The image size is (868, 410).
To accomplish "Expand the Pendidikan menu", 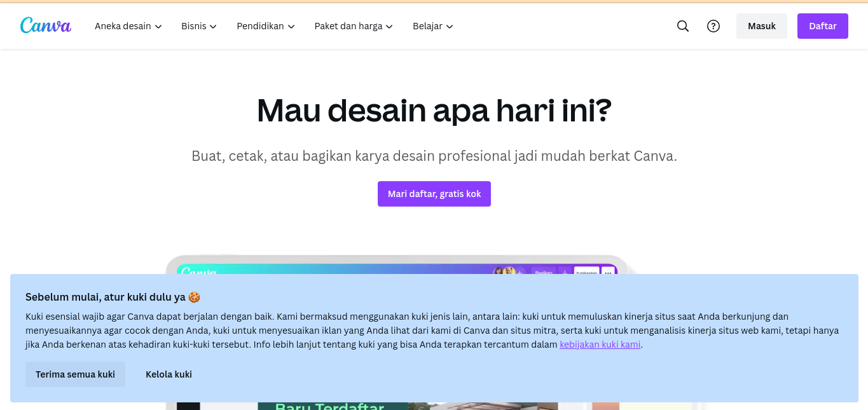I will [x=266, y=26].
